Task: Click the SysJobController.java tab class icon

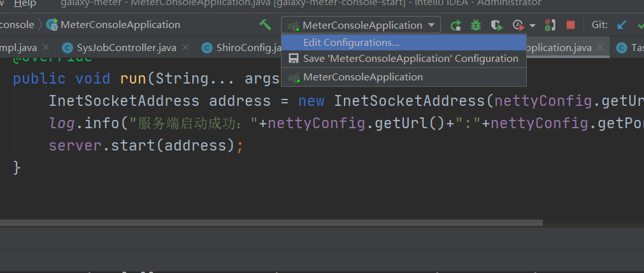Action: 68,48
